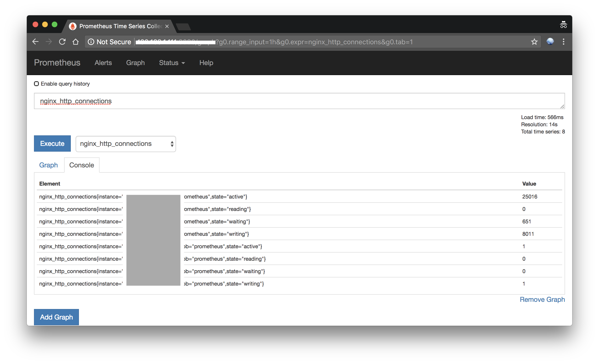This screenshot has height=364, width=599.
Task: Click the Prometheus brand link
Action: (57, 63)
